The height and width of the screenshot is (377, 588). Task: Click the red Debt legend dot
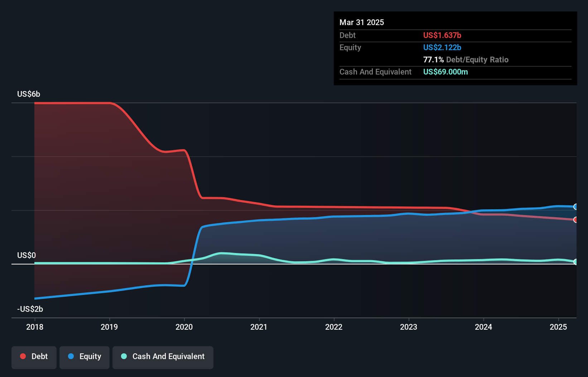[x=23, y=356]
